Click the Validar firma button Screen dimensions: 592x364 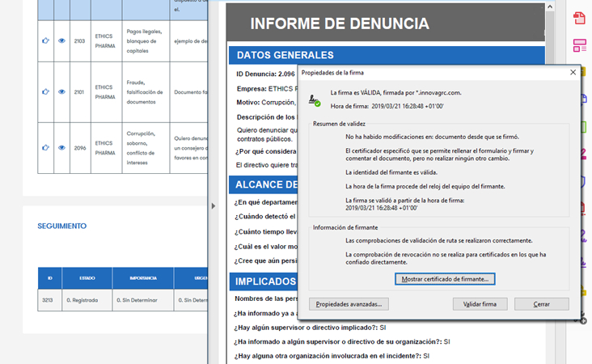coord(479,304)
